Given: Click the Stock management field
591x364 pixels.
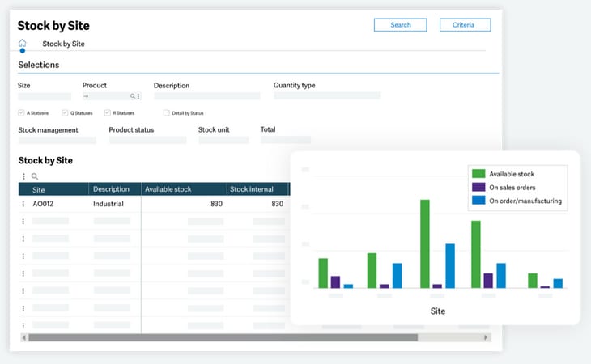Looking at the screenshot, I should (57, 141).
